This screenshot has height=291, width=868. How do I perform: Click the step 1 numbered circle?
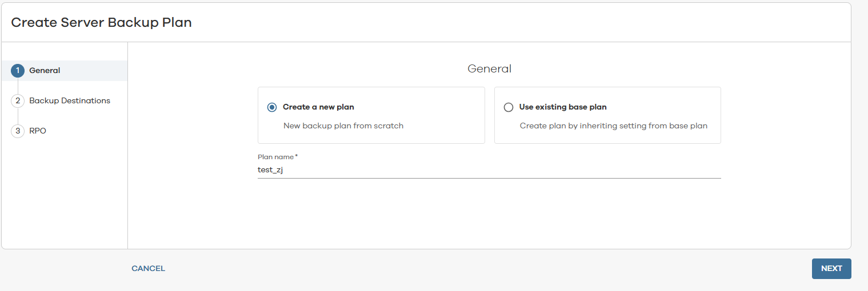pos(18,71)
